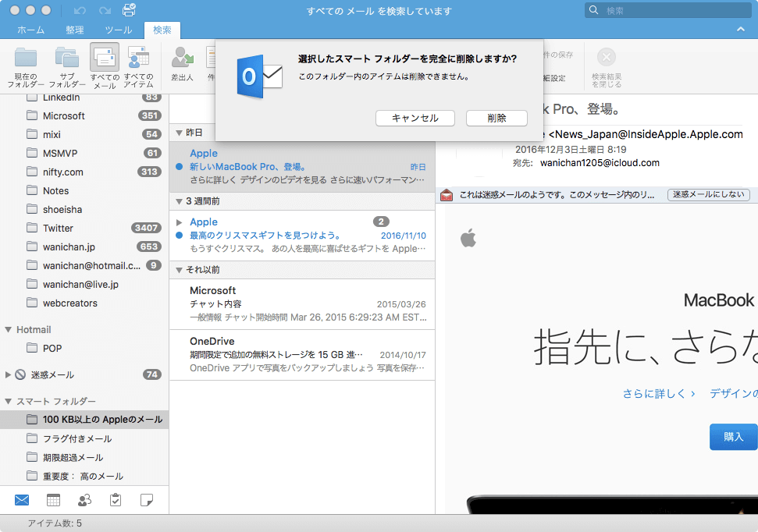
Task: Select the MSMVP folder
Action: coord(84,154)
